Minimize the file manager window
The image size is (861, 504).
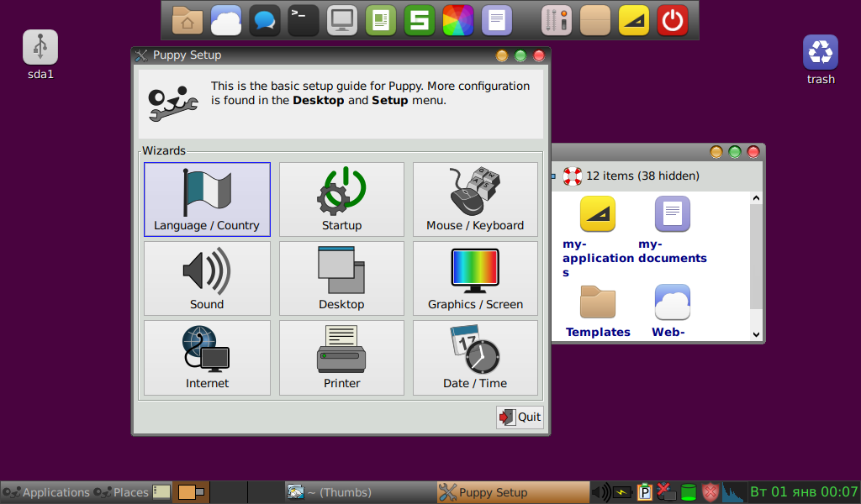point(716,152)
